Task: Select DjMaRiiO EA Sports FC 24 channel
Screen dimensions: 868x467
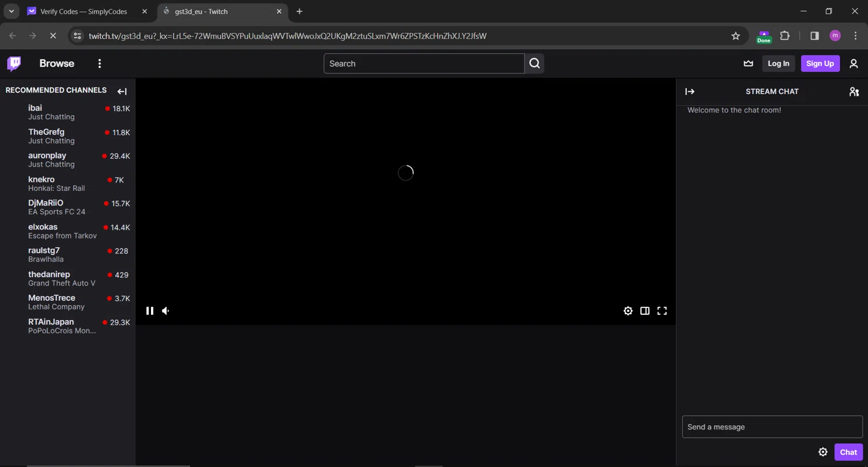Action: pos(68,207)
